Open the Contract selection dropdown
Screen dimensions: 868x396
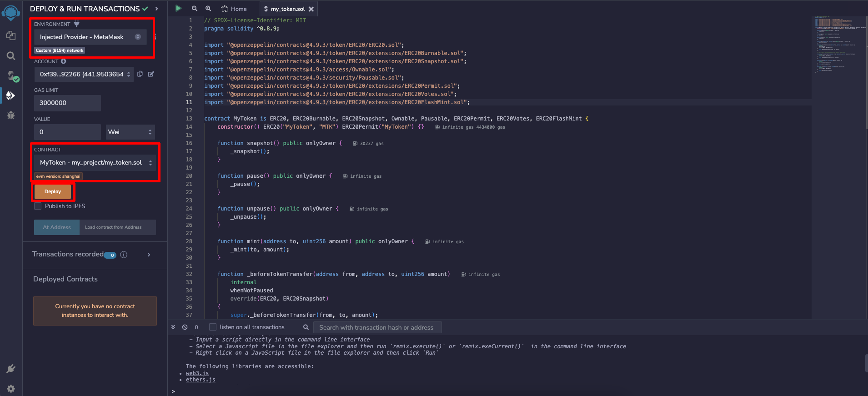(95, 163)
